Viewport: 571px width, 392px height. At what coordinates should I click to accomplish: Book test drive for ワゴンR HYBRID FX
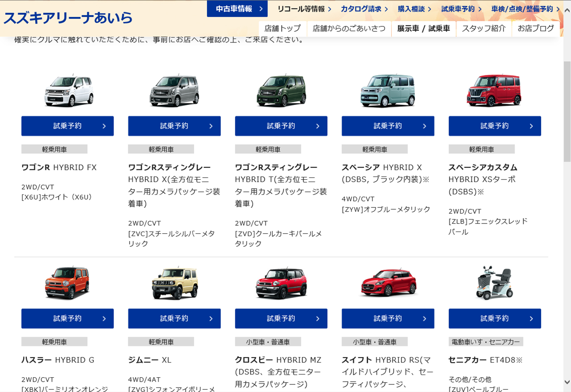[68, 126]
